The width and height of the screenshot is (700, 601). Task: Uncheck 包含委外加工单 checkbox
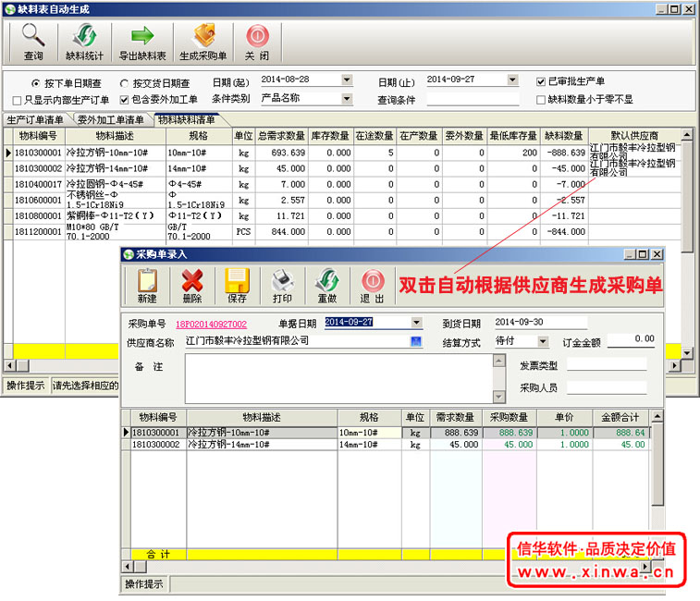coord(125,100)
